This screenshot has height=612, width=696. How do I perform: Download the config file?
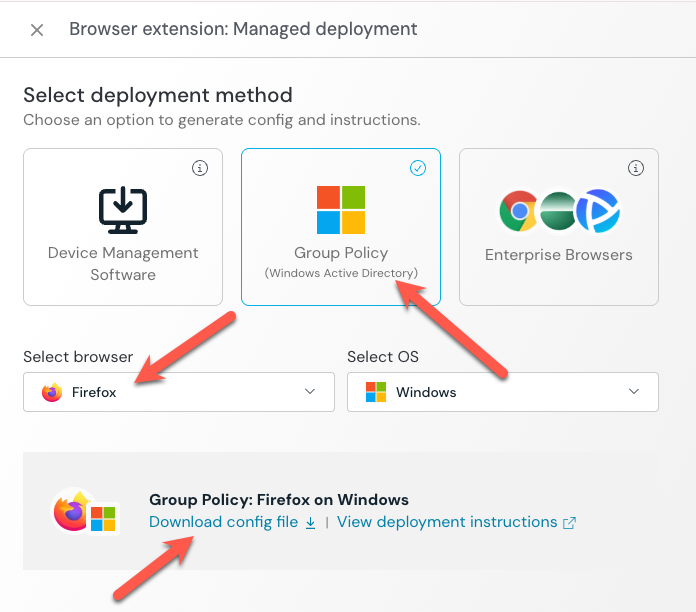tap(232, 522)
